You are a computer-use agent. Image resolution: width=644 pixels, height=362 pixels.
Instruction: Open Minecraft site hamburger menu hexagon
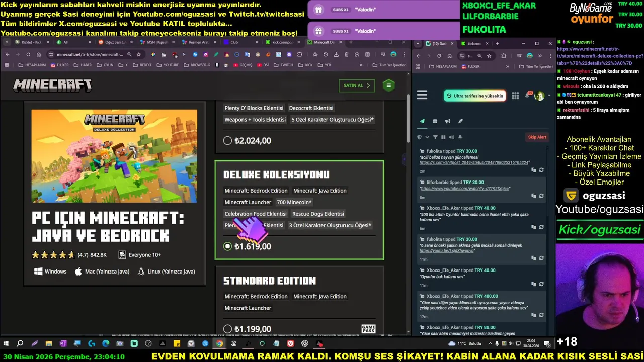tap(388, 85)
